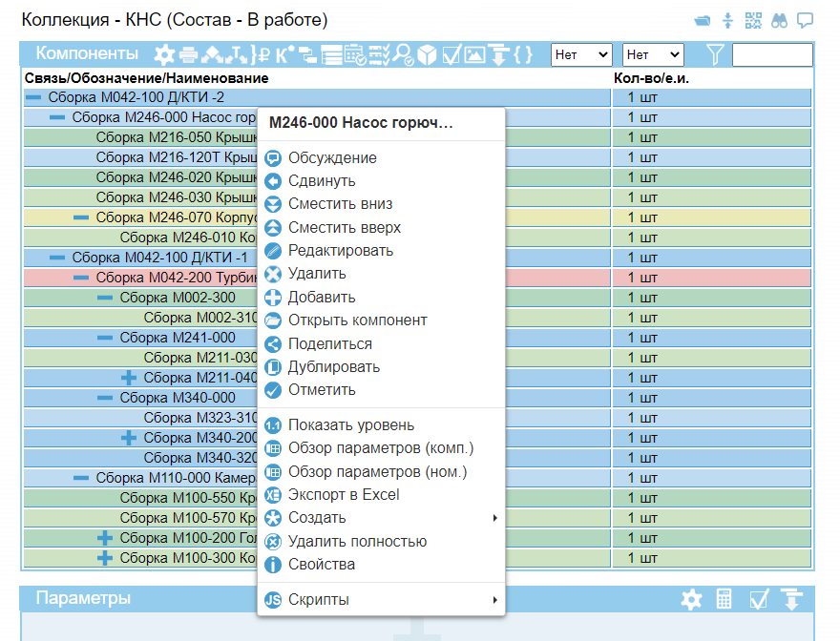
Task: Click the ruble currency icon in toolbar
Action: click(264, 54)
